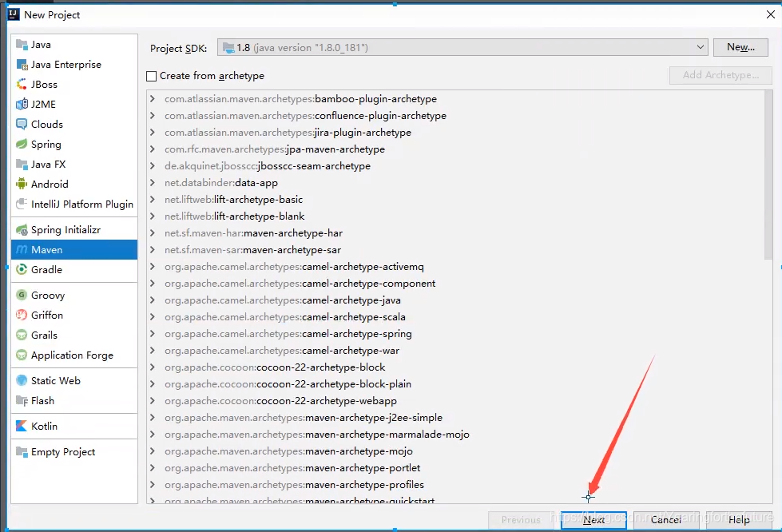This screenshot has height=532, width=782.
Task: Open the Project SDK dropdown
Action: (x=462, y=47)
